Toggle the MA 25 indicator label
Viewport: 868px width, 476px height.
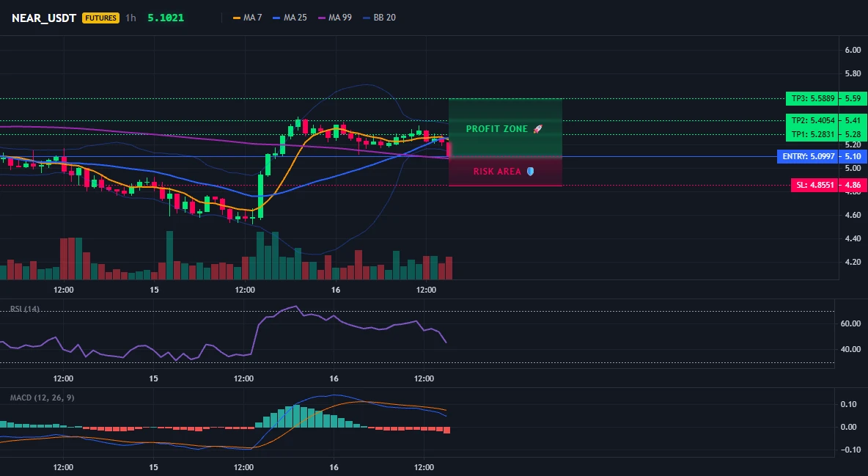tap(295, 18)
